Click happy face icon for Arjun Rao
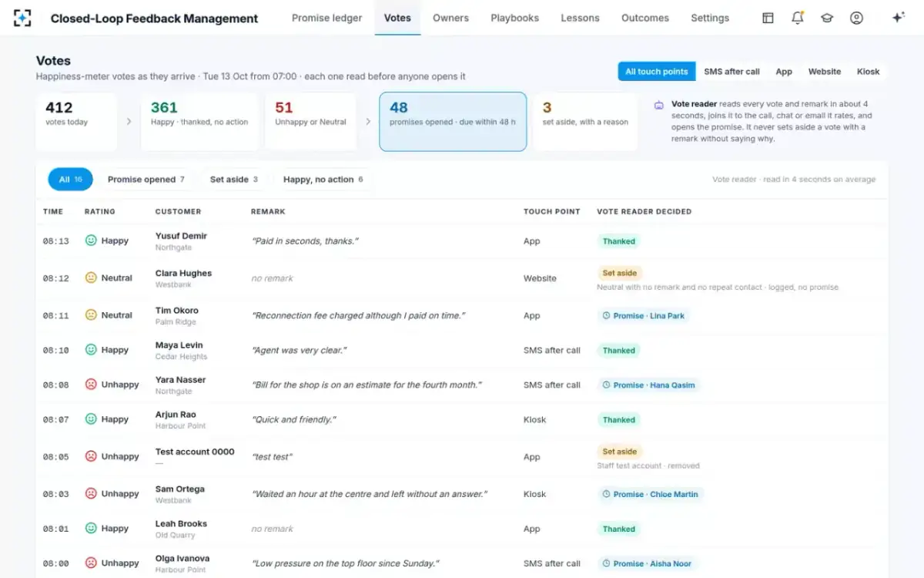The height and width of the screenshot is (578, 924). [91, 418]
